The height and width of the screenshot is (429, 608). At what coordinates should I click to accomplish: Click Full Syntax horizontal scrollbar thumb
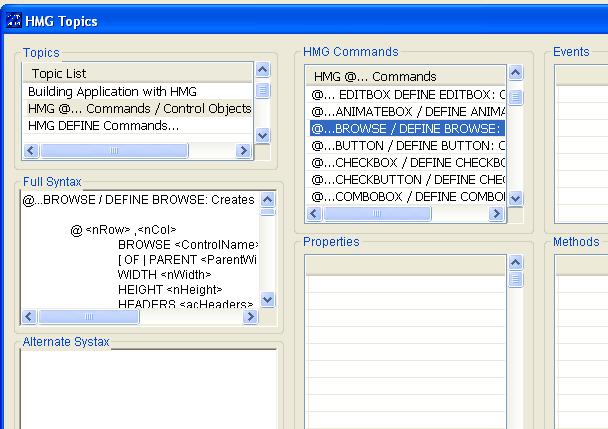tap(89, 317)
